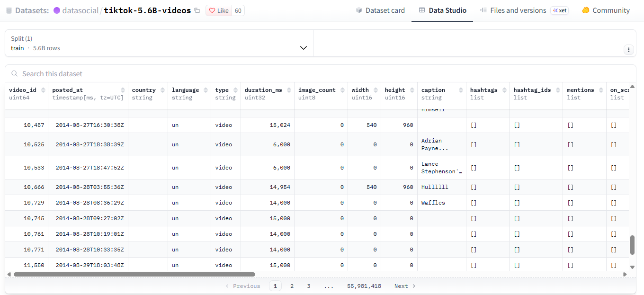Click the Lance Stephenson caption cell
The height and width of the screenshot is (295, 644).
click(442, 168)
